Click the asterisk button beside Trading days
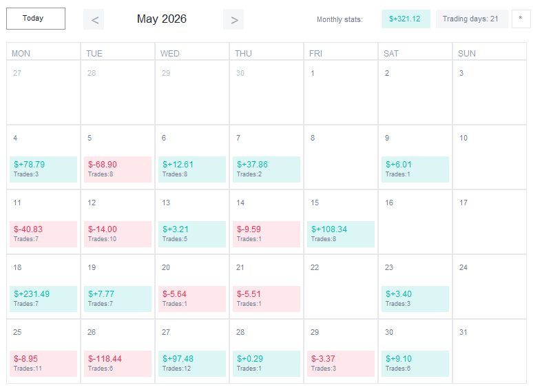This screenshot has width=533, height=392. [x=521, y=19]
